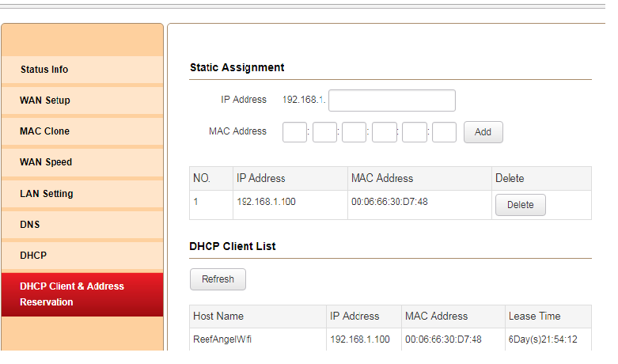This screenshot has height=364, width=618.
Task: Open WAN Speed settings
Action: coord(82,162)
